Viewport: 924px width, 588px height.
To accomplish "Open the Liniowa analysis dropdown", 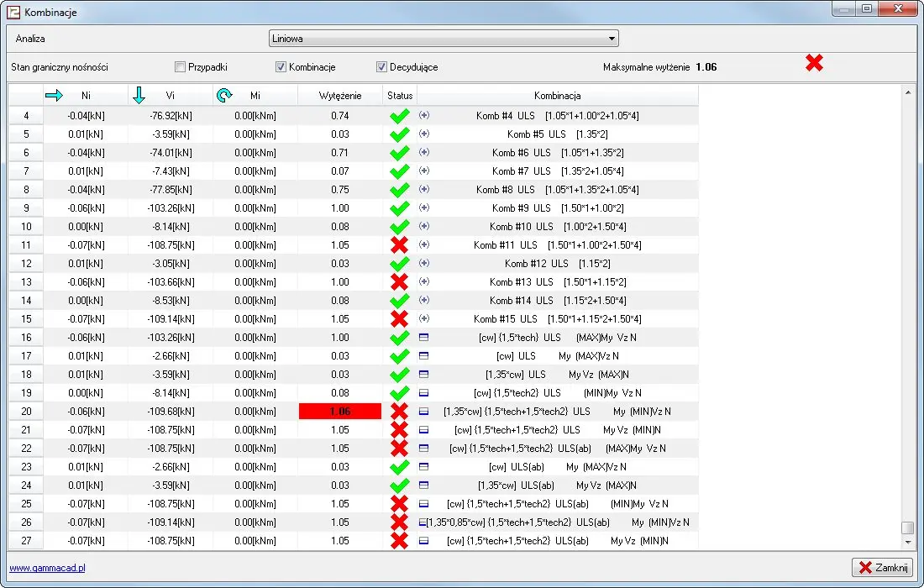I will click(444, 39).
